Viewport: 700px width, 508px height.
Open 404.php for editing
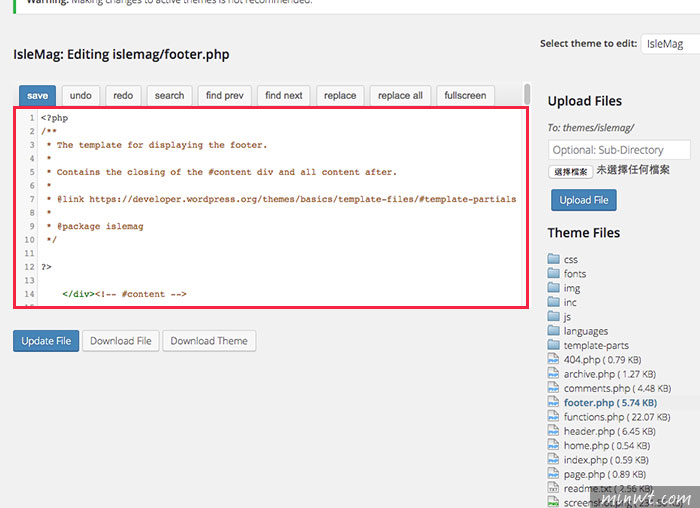(602, 360)
